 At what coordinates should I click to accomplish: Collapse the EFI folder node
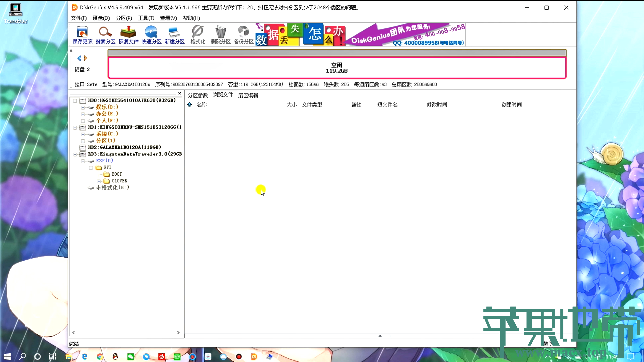click(x=91, y=168)
